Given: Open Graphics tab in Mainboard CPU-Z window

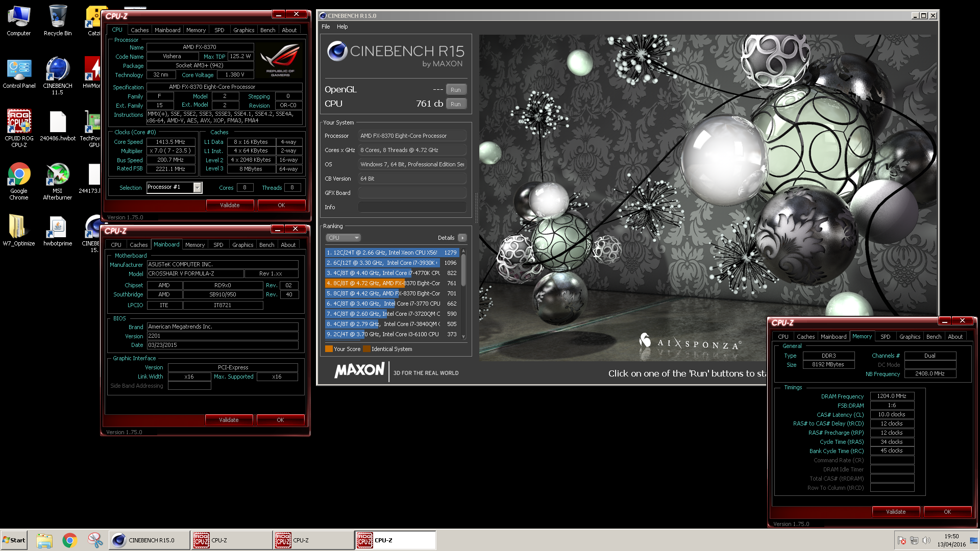Looking at the screenshot, I should (242, 245).
